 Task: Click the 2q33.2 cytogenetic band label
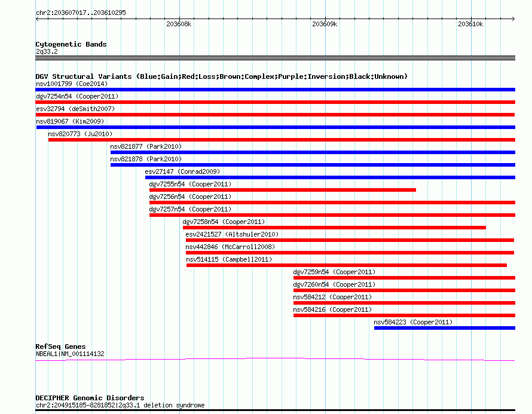click(47, 51)
